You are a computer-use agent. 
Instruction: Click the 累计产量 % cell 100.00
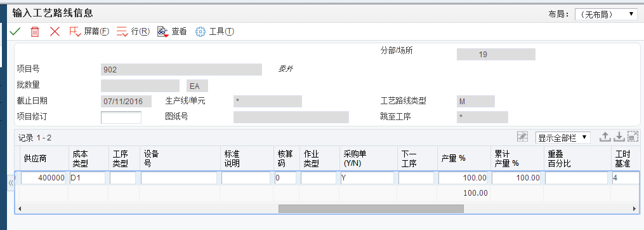[x=516, y=178]
